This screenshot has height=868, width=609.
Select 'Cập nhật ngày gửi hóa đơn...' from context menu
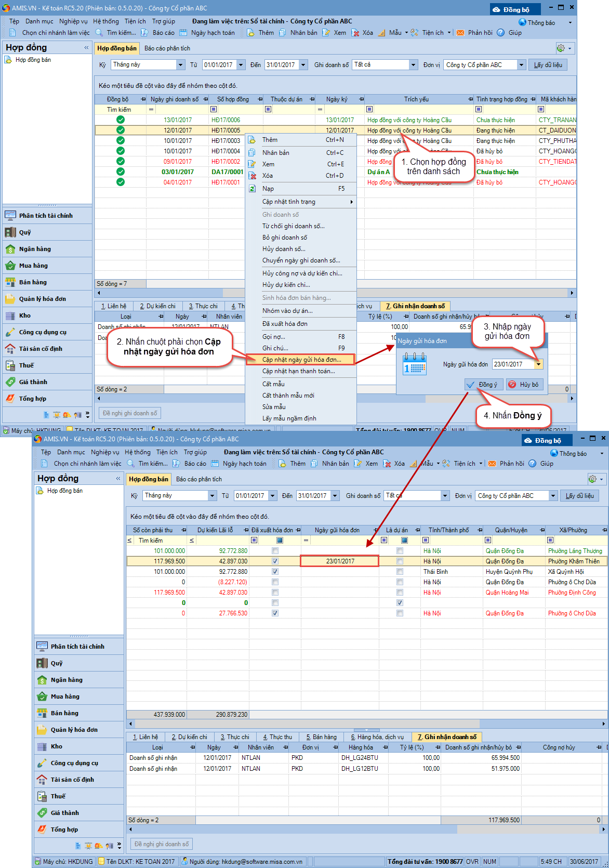click(x=301, y=360)
